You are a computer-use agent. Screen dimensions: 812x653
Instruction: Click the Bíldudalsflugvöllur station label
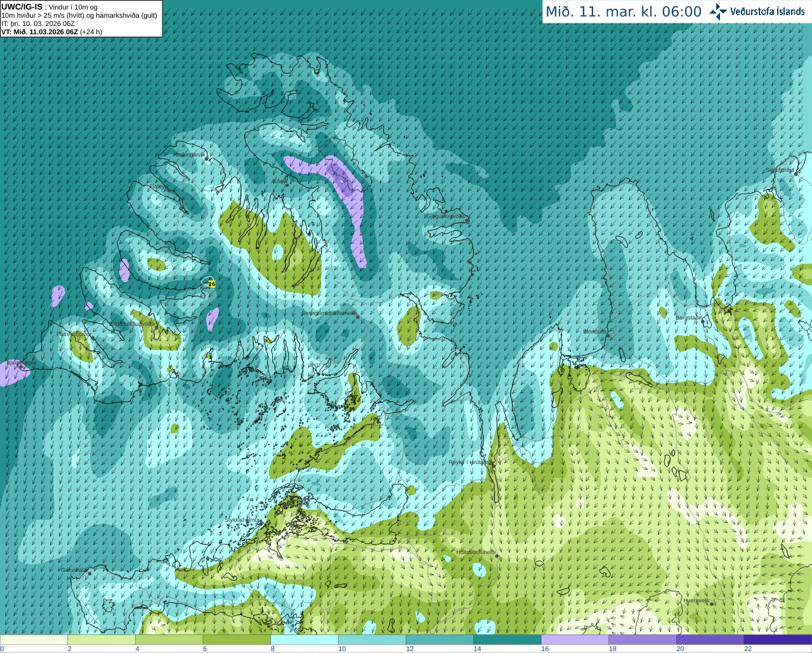133,323
